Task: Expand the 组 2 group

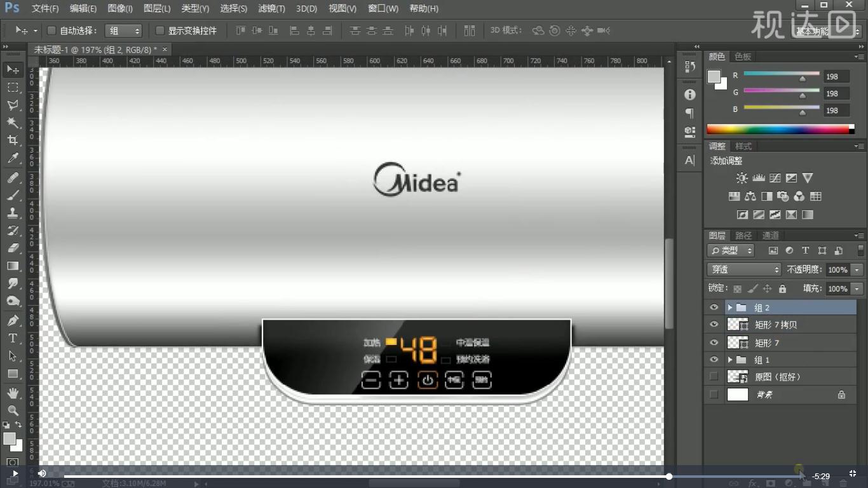Action: pyautogui.click(x=729, y=308)
